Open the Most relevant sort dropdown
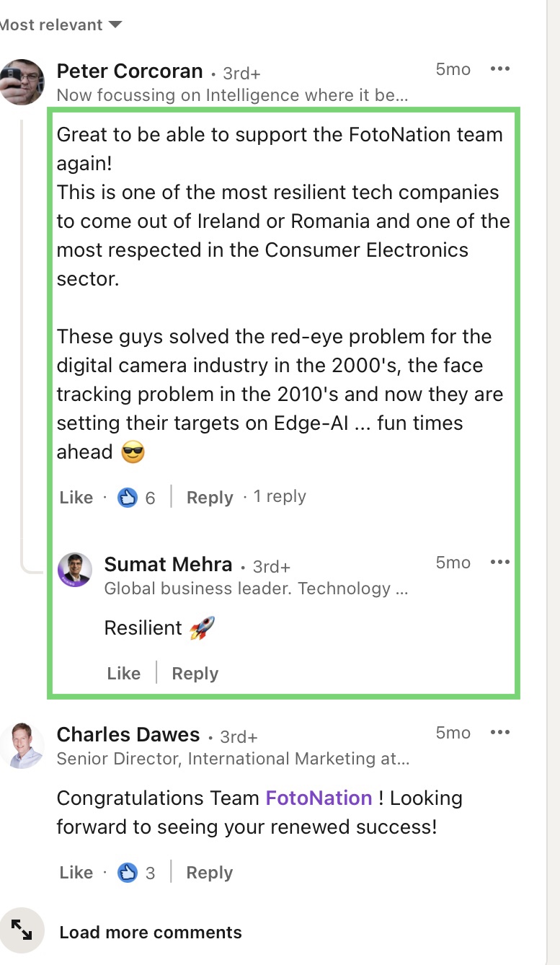 [x=61, y=25]
